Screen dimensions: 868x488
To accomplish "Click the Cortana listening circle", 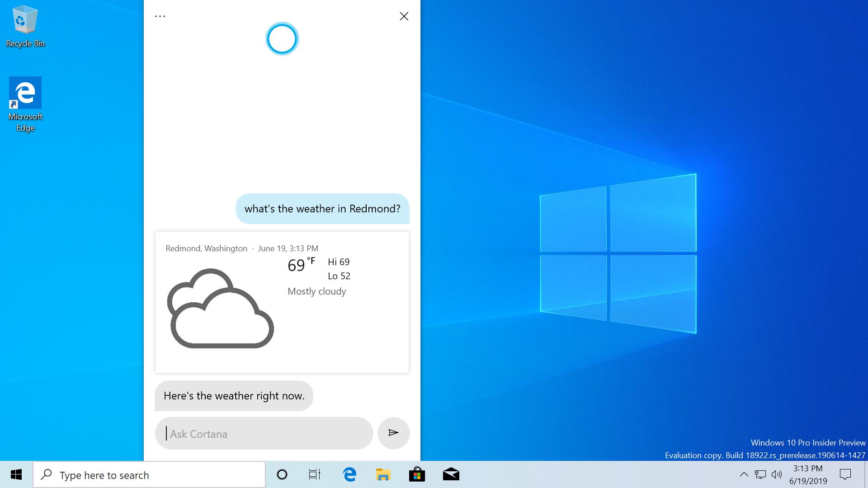I will [x=282, y=39].
